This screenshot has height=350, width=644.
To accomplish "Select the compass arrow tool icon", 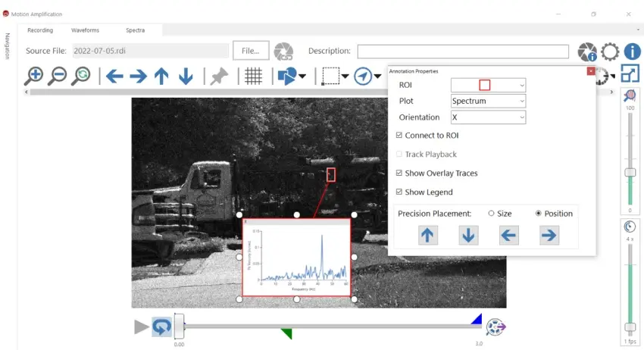I will (x=363, y=77).
